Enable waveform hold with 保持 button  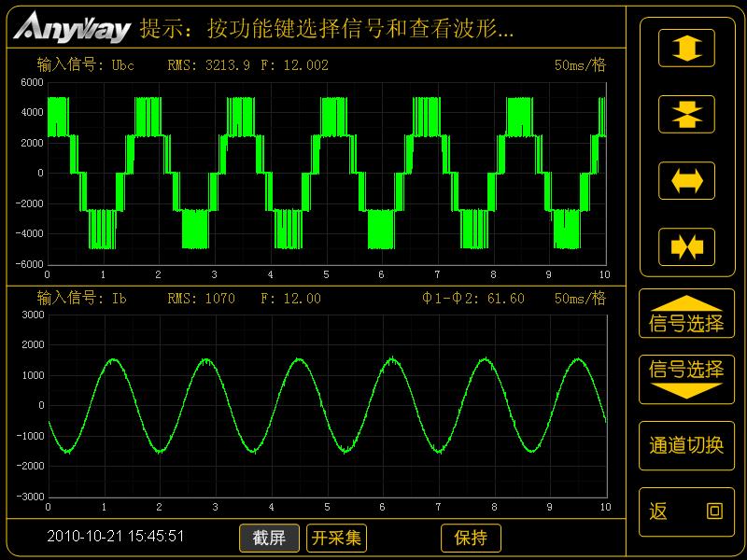[x=472, y=538]
